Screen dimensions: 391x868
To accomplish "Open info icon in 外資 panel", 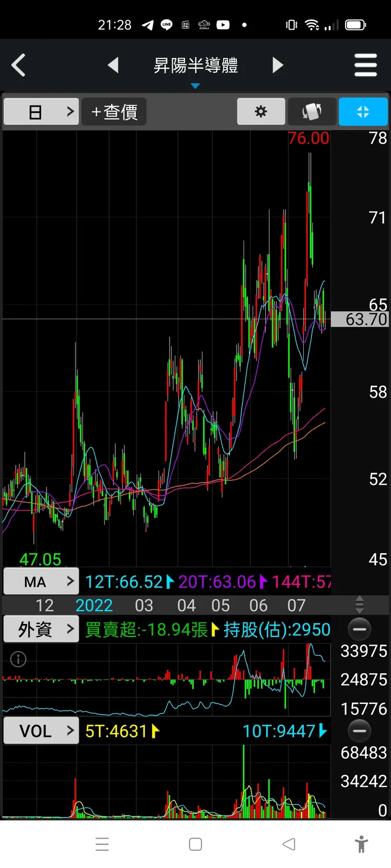I will click(x=18, y=659).
